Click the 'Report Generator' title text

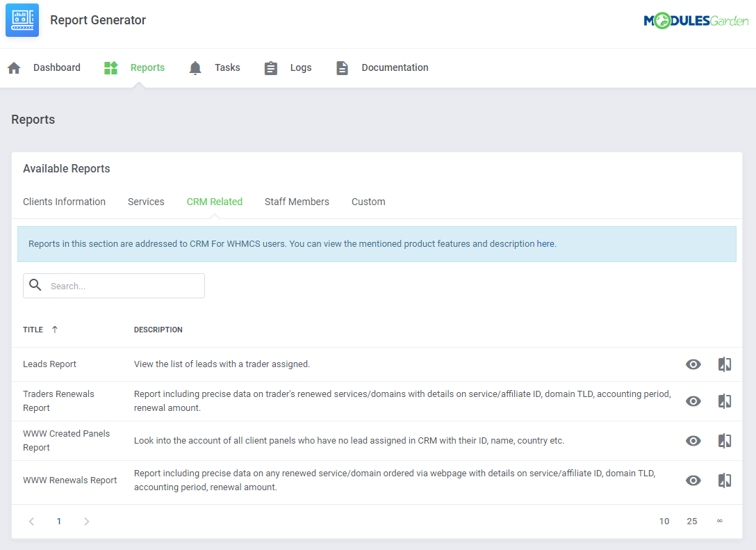(98, 19)
